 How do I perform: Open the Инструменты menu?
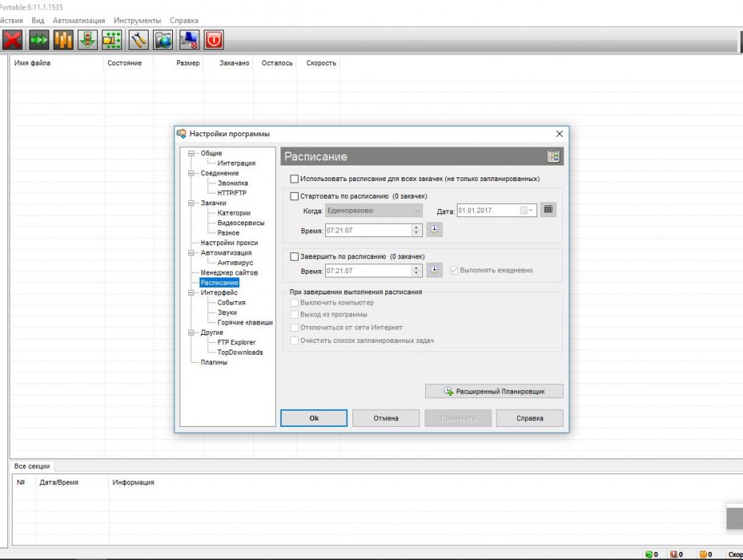click(x=137, y=21)
